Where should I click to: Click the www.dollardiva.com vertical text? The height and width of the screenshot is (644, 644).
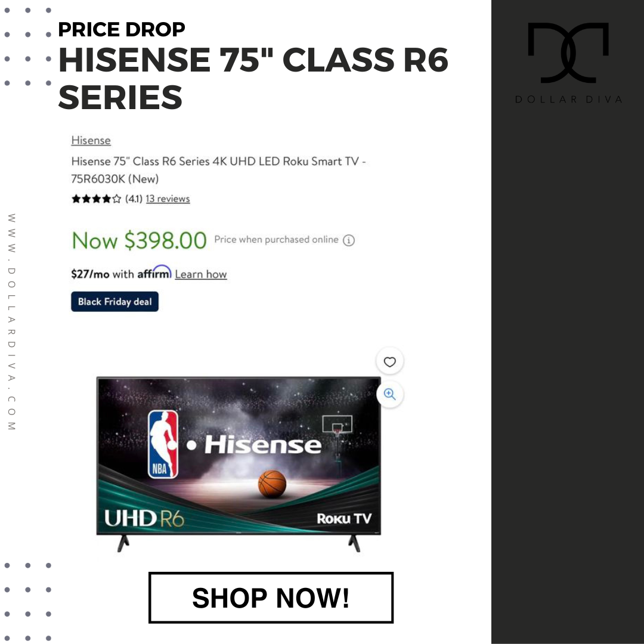(x=11, y=322)
